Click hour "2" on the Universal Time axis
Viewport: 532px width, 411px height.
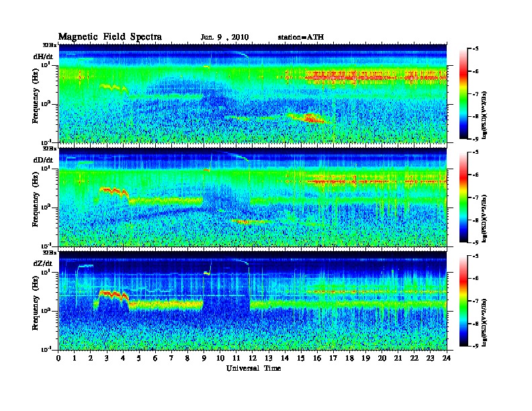pyautogui.click(x=91, y=359)
